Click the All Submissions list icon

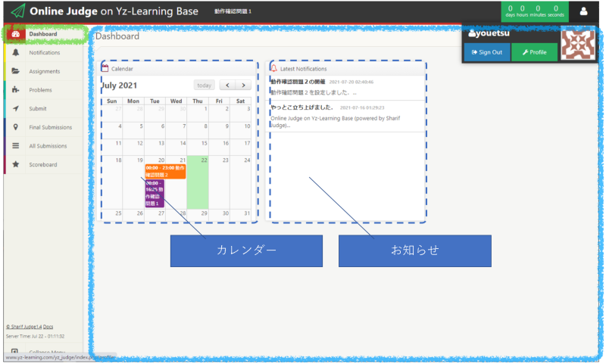click(x=15, y=145)
